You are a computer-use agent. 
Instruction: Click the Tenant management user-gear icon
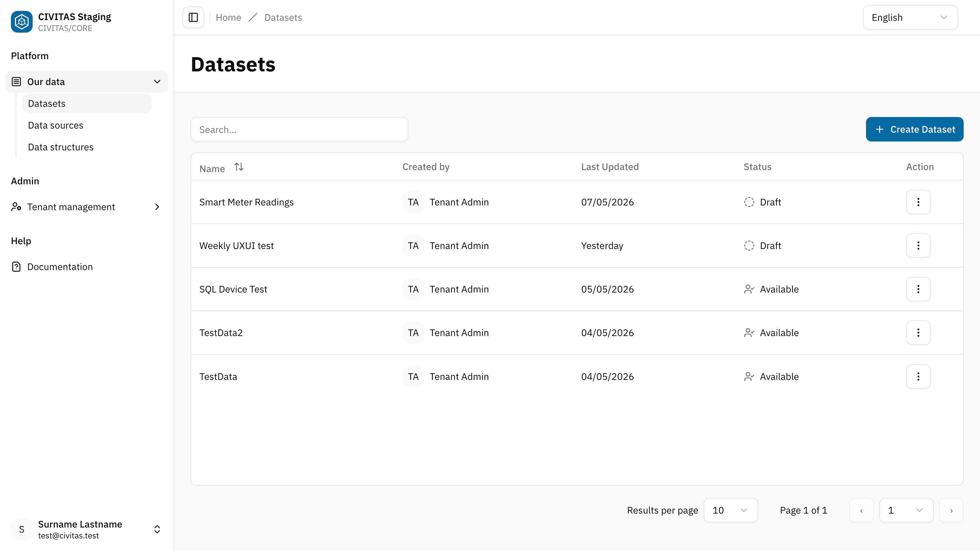click(16, 207)
